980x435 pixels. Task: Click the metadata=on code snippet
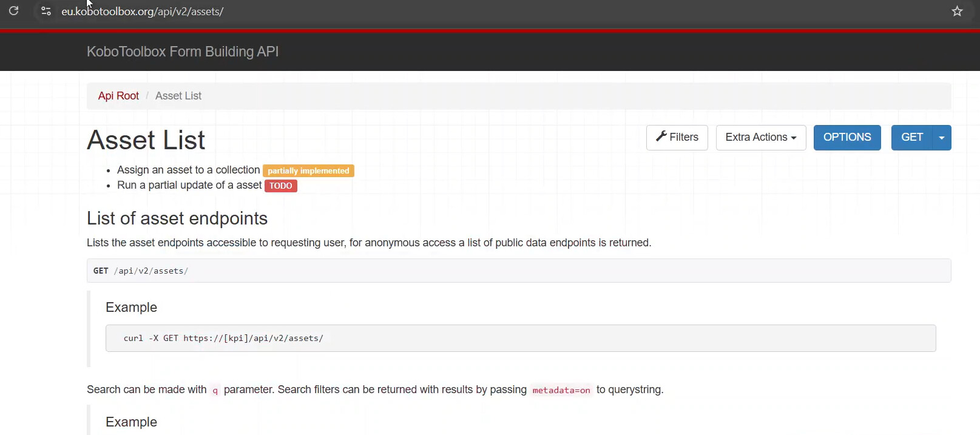pos(561,390)
